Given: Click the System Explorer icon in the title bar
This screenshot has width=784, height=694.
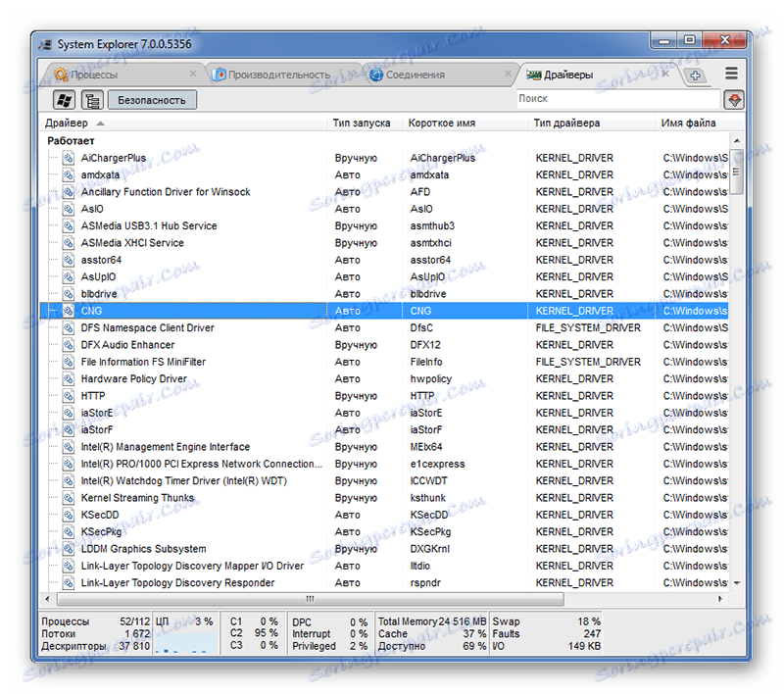Looking at the screenshot, I should pyautogui.click(x=44, y=44).
